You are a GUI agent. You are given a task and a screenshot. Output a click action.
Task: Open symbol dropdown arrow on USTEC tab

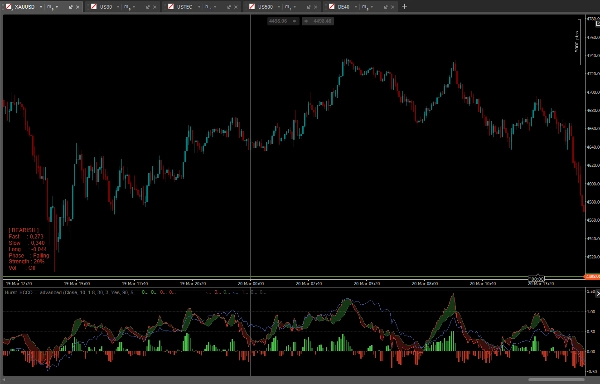(199, 7)
